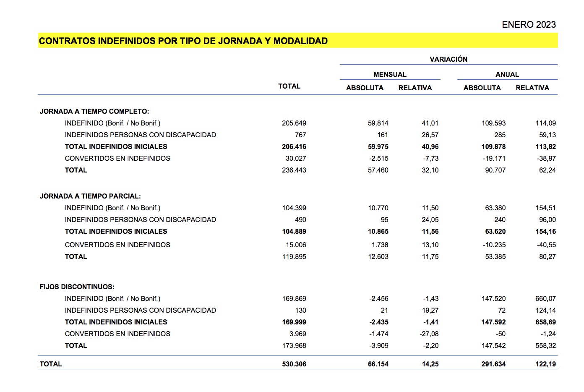584x392 pixels.
Task: Select the TOTAL column header
Action: tap(289, 86)
